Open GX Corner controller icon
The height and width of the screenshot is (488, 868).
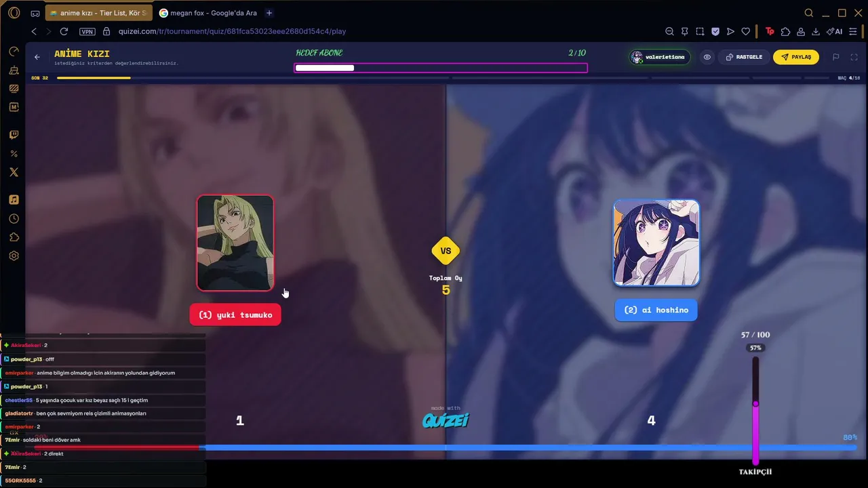pyautogui.click(x=35, y=13)
